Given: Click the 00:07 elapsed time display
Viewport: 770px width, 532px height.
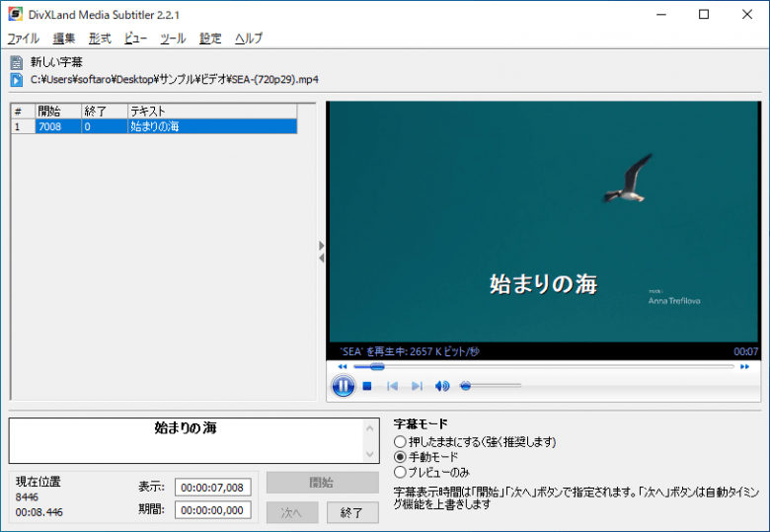Looking at the screenshot, I should pyautogui.click(x=746, y=351).
